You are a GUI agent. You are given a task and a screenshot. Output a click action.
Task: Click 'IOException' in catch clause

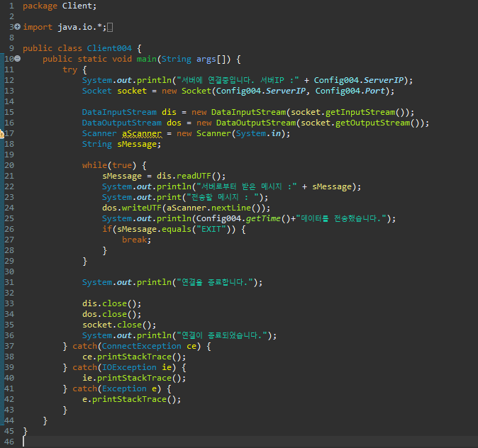point(129,367)
